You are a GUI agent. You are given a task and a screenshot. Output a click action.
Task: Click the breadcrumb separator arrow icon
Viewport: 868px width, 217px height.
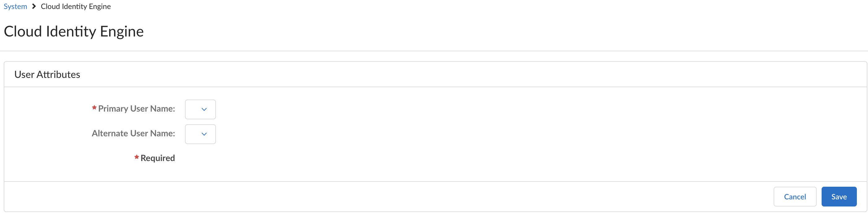34,6
